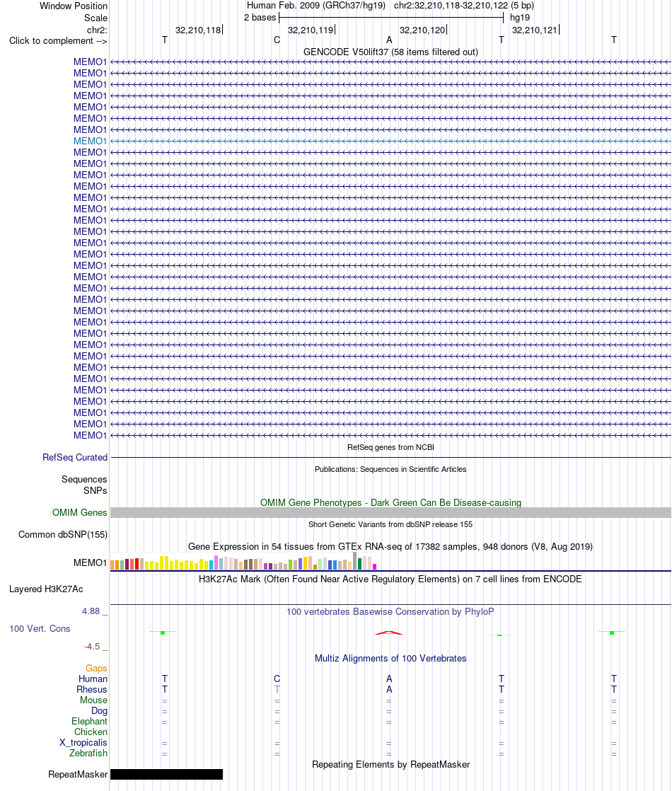Viewport: 672px width, 791px height.
Task: Open the 'H3K27Ac Mark' ENCODE track title
Action: tap(390, 579)
